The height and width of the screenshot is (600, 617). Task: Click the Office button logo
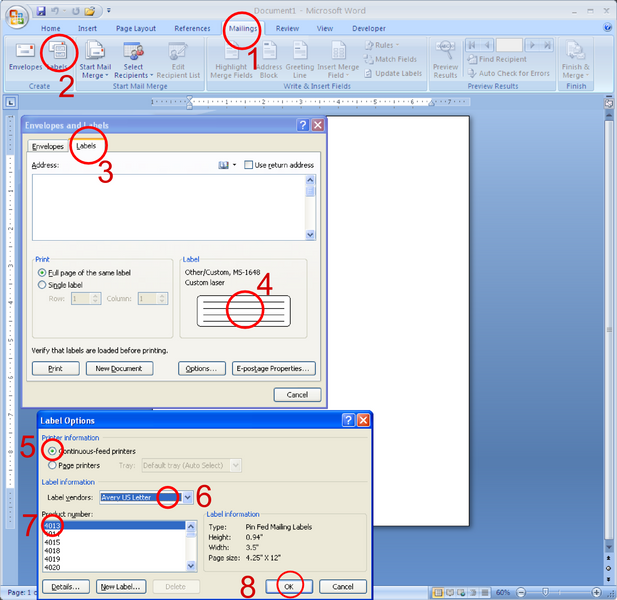[x=16, y=17]
